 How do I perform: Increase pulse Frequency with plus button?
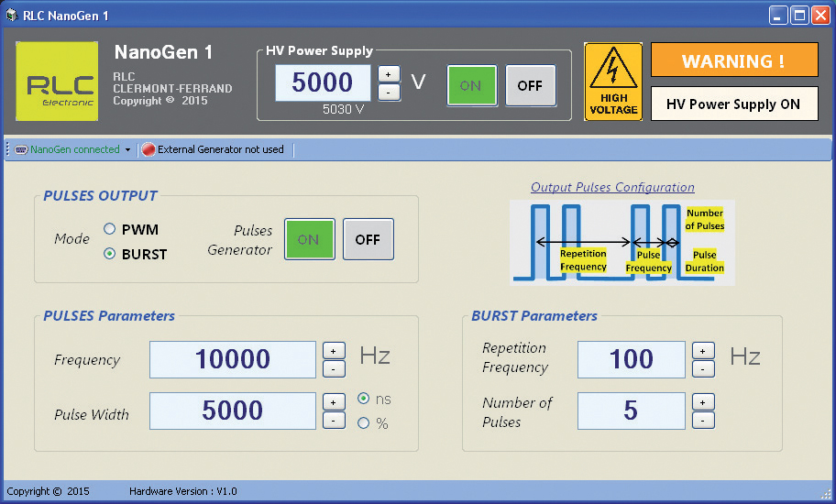(x=334, y=351)
